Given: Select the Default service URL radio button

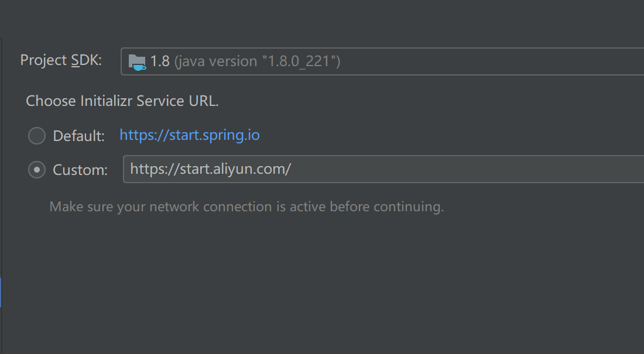Looking at the screenshot, I should [36, 136].
